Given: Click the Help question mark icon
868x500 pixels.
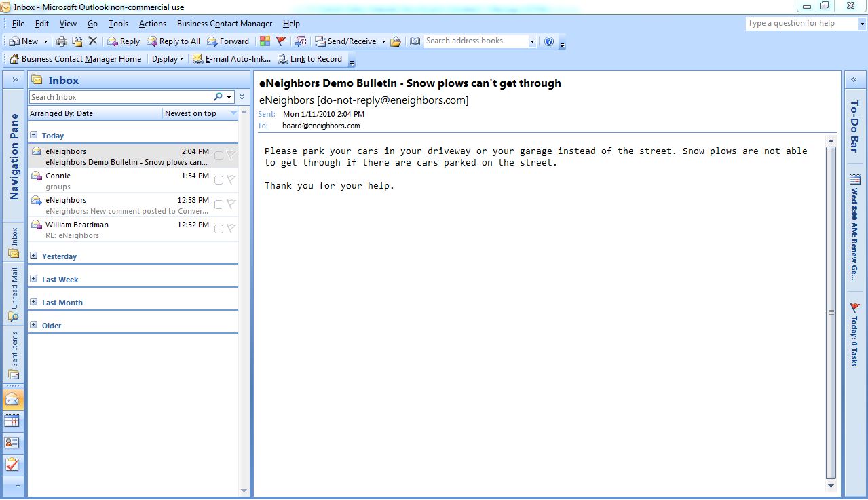Looking at the screenshot, I should [549, 41].
